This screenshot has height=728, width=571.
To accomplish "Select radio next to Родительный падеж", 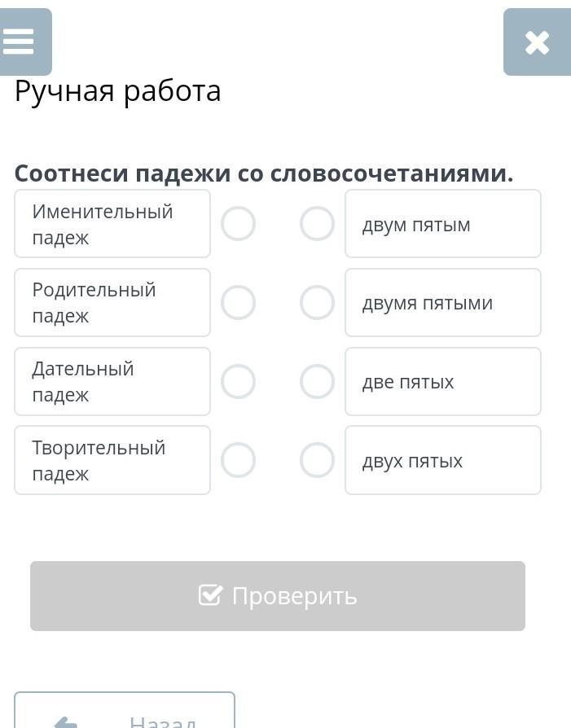I will pos(239,303).
